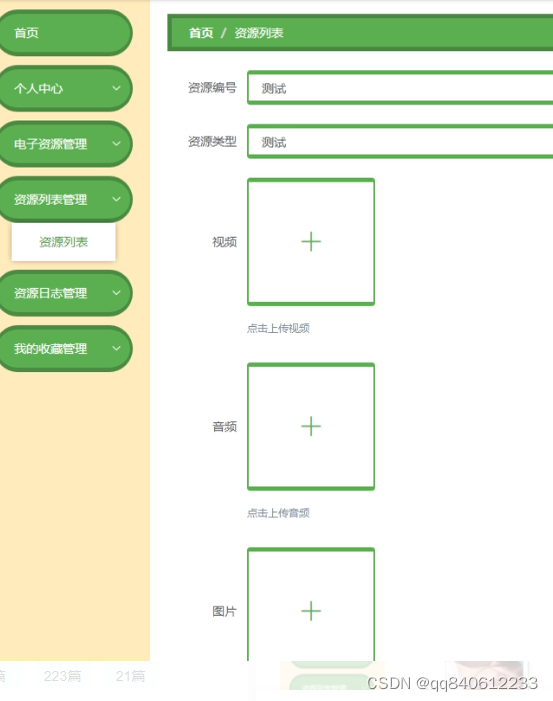Focus the 资源编号 input field
553x701 pixels.
(x=400, y=88)
